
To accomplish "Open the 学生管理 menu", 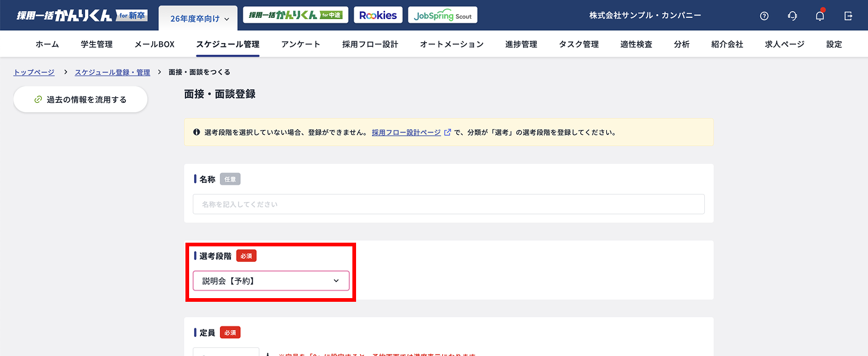I will click(97, 44).
